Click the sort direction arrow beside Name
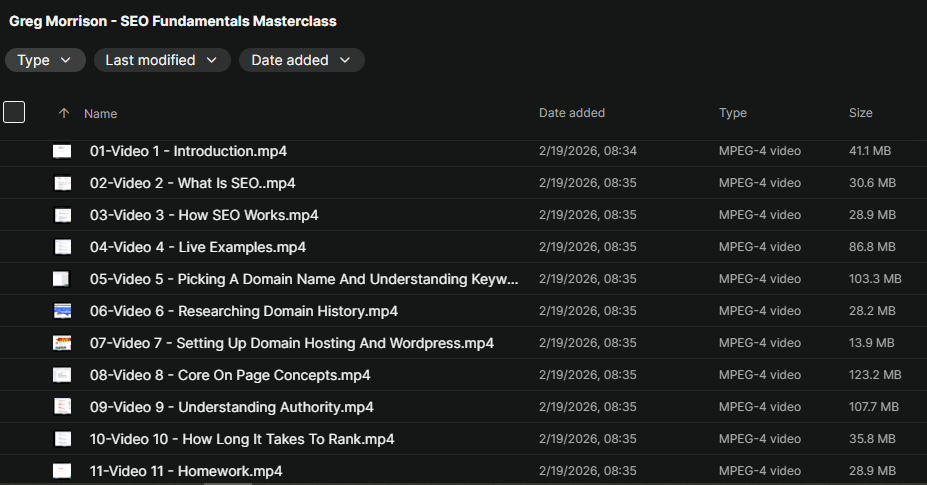The height and width of the screenshot is (485, 927). pos(64,114)
